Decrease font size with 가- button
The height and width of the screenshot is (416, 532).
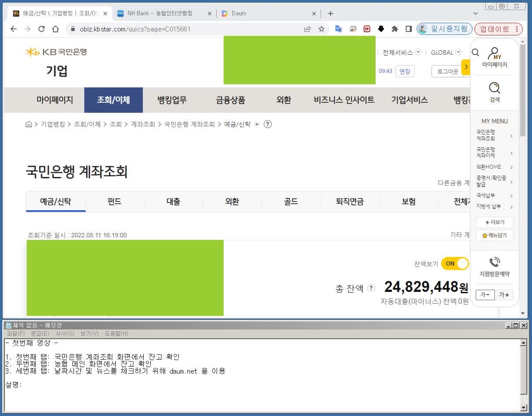[485, 295]
